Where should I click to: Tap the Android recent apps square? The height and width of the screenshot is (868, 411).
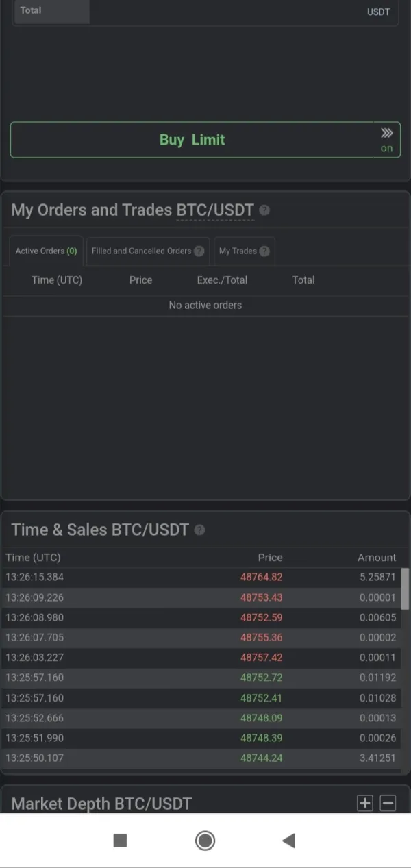120,841
